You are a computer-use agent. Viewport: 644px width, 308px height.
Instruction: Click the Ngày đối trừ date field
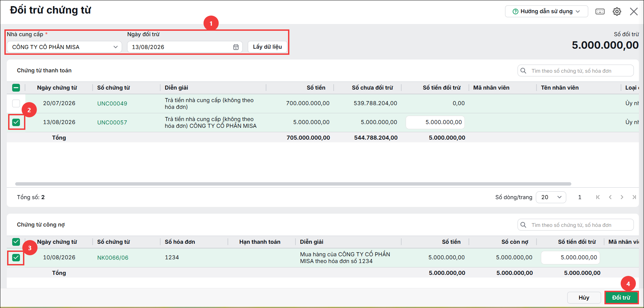185,47
